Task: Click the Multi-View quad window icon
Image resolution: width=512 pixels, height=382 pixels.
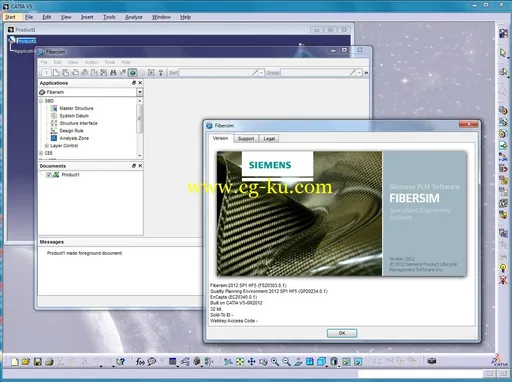Action: [x=310, y=361]
